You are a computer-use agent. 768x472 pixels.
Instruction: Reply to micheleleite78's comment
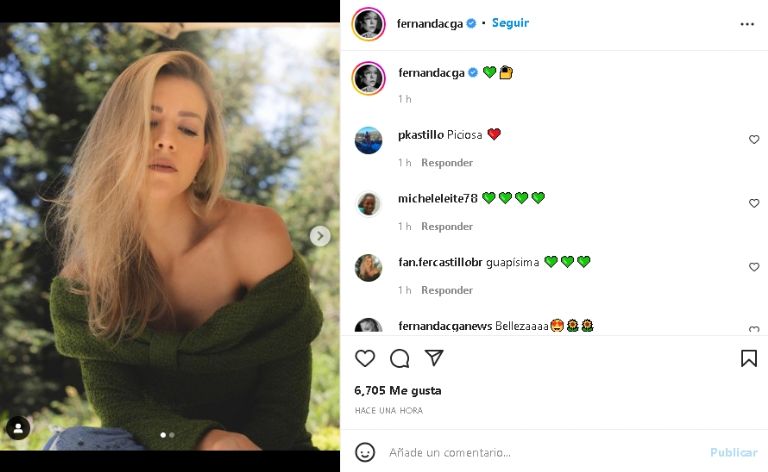(446, 227)
